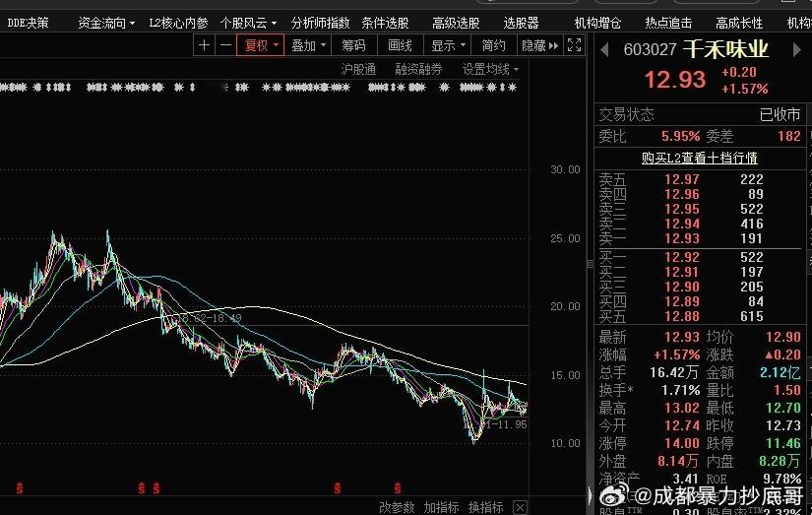Click the leftmost red S event marker
The height and width of the screenshot is (515, 812).
20,487
